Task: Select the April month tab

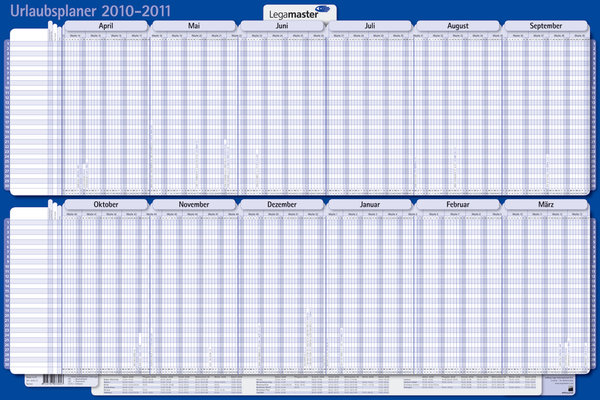Action: coord(106,24)
